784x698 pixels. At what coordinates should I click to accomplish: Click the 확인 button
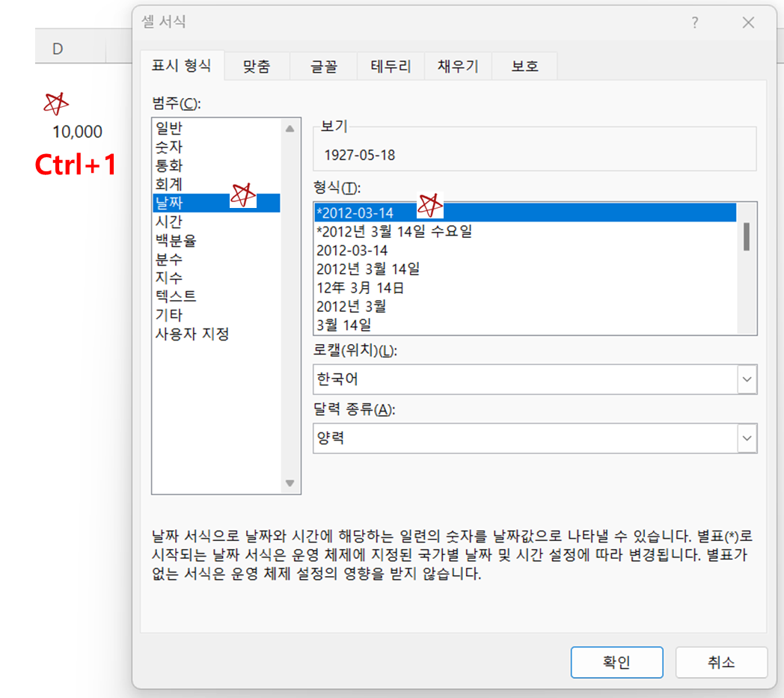click(x=616, y=661)
